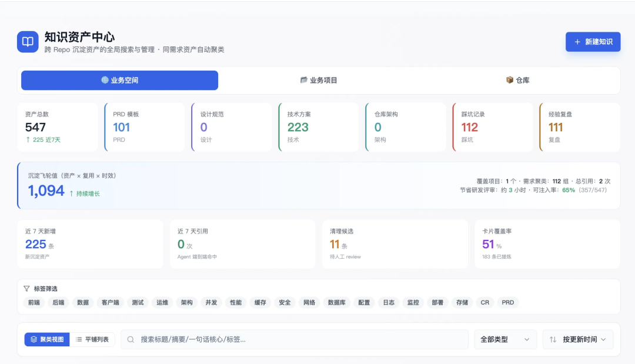Click the folder icon on 业务项目 tab
This screenshot has width=635, height=364.
pyautogui.click(x=304, y=80)
